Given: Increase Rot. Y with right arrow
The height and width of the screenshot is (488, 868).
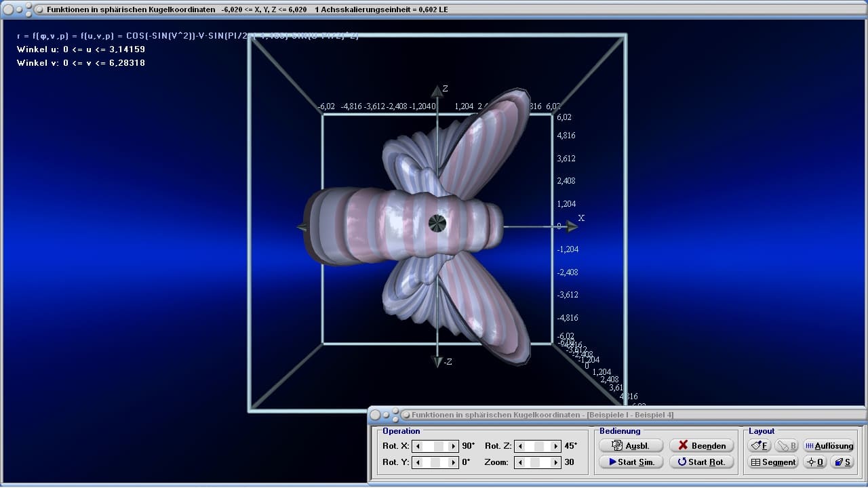Looking at the screenshot, I should [454, 462].
